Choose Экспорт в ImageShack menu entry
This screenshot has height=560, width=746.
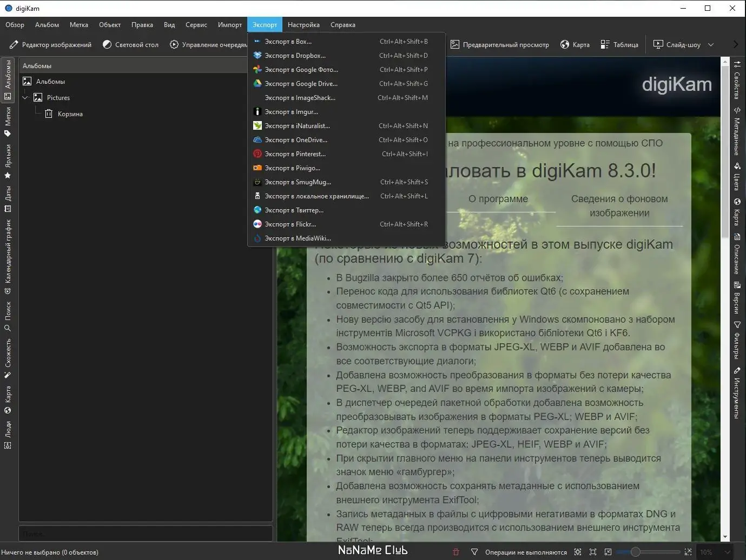tap(346, 97)
